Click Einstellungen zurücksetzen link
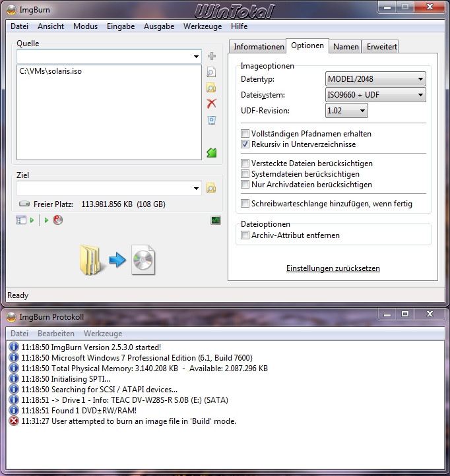The height and width of the screenshot is (476, 450). pyautogui.click(x=333, y=268)
